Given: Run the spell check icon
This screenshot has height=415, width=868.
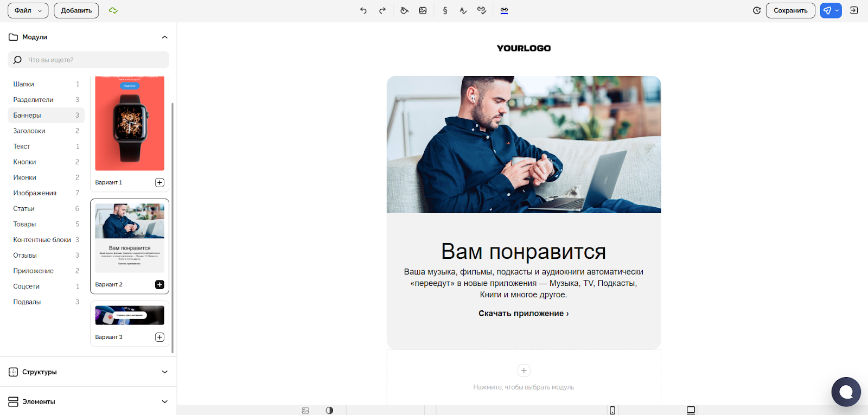Looking at the screenshot, I should pyautogui.click(x=463, y=10).
